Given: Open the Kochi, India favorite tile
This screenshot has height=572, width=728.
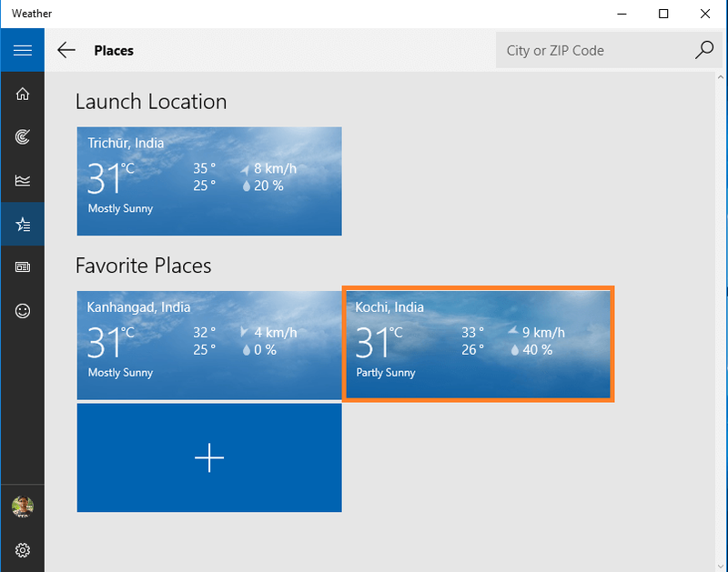Looking at the screenshot, I should 479,345.
